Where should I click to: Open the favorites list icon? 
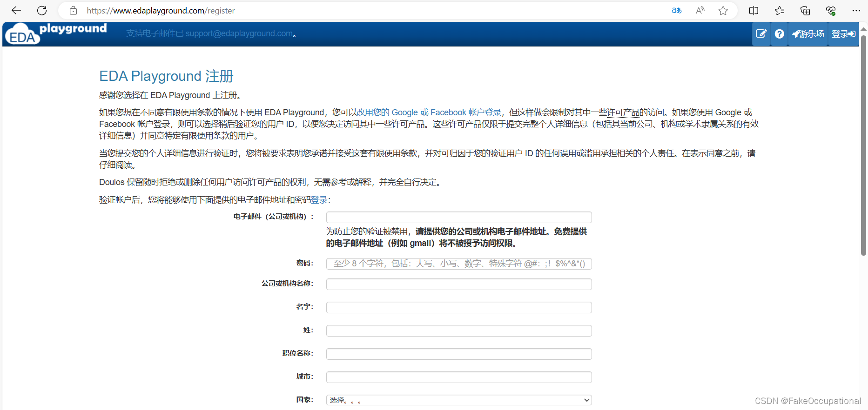click(780, 10)
